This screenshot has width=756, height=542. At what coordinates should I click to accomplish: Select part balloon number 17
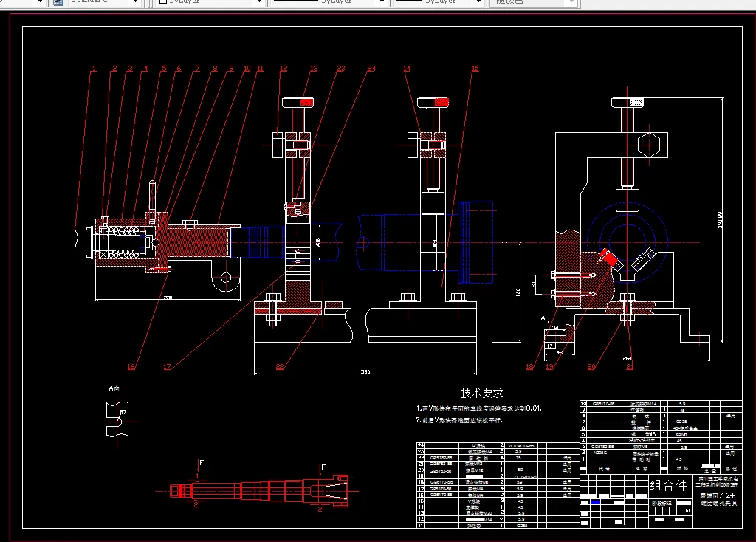tap(167, 367)
